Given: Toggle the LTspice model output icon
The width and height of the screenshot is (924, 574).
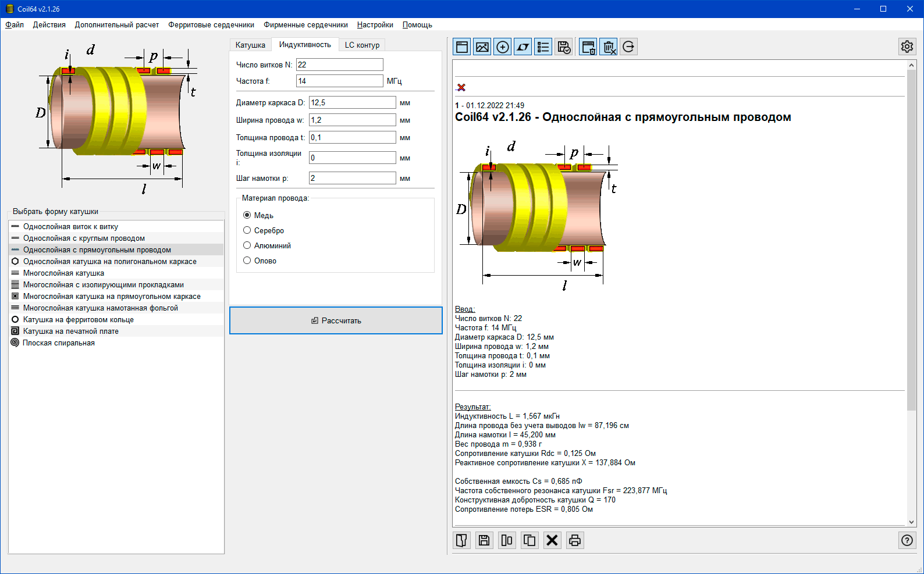Looking at the screenshot, I should [523, 47].
